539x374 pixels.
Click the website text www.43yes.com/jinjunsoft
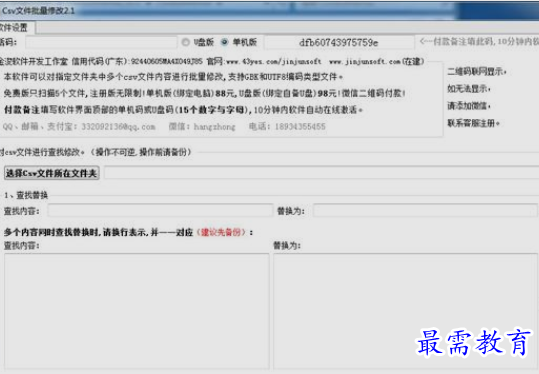click(273, 62)
